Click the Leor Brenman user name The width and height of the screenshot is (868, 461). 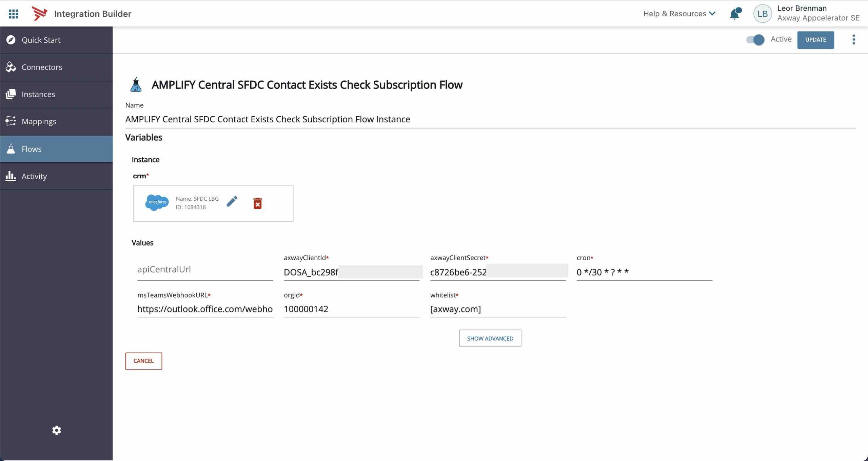802,8
